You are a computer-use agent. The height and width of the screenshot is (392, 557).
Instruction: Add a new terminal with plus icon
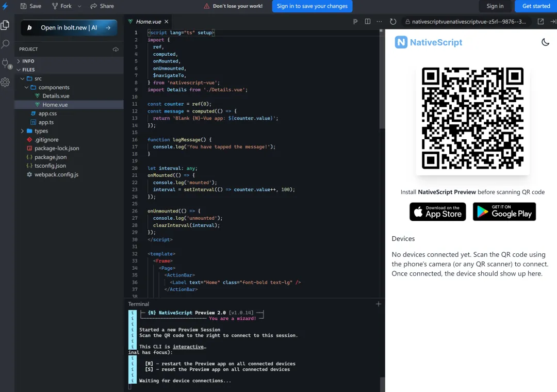(379, 304)
